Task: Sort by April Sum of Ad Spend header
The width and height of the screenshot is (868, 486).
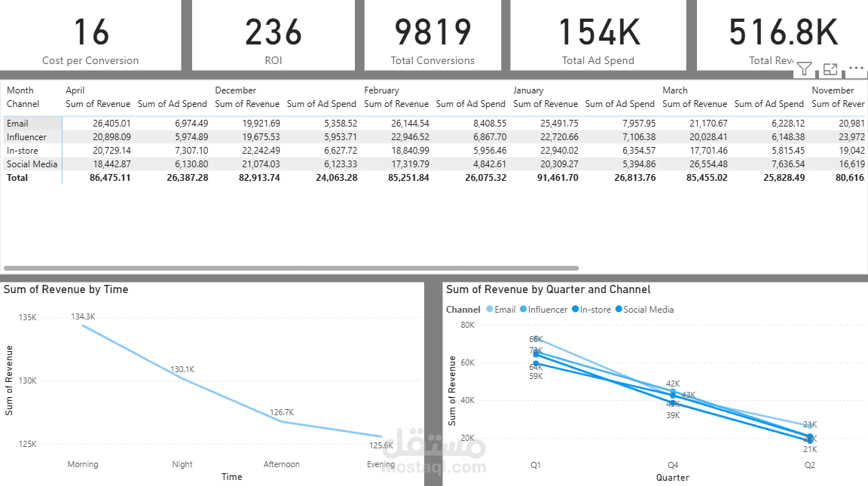Action: (x=172, y=103)
